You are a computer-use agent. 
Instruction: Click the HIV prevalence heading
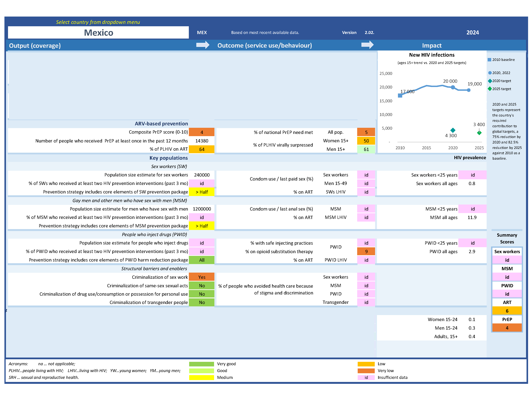pos(470,157)
